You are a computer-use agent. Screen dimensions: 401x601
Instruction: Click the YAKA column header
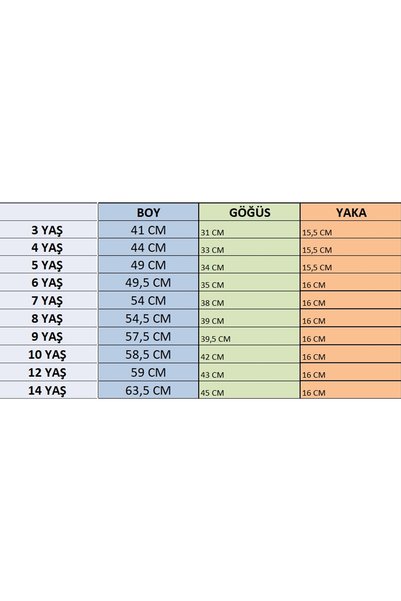(x=351, y=212)
